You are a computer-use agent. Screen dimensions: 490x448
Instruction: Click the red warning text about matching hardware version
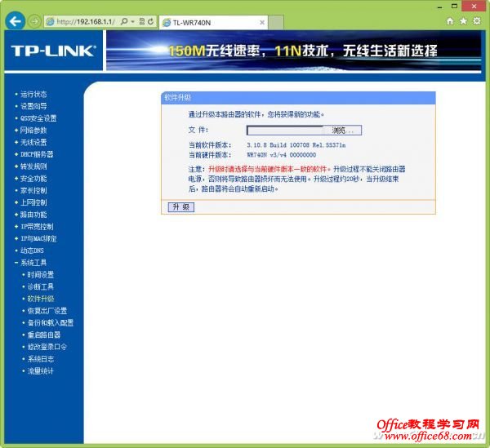[268, 169]
